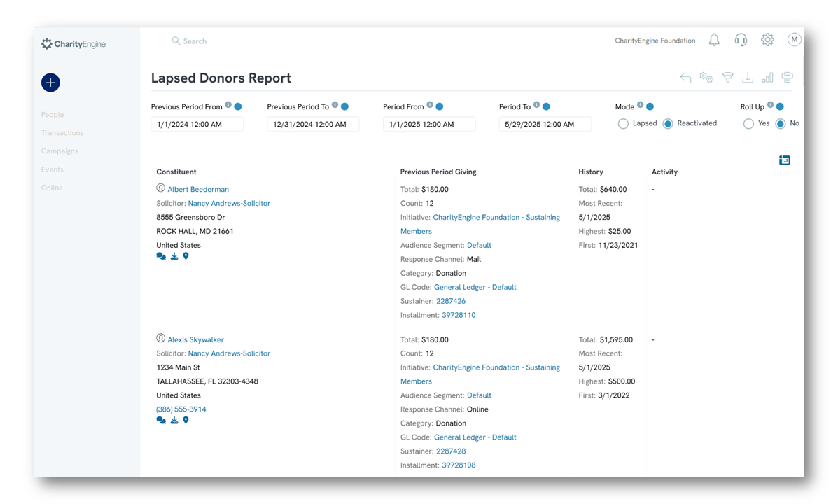Click Albert's CharityEngine Foundation - Sustaining initiative link
This screenshot has height=504, width=831.
(x=496, y=217)
